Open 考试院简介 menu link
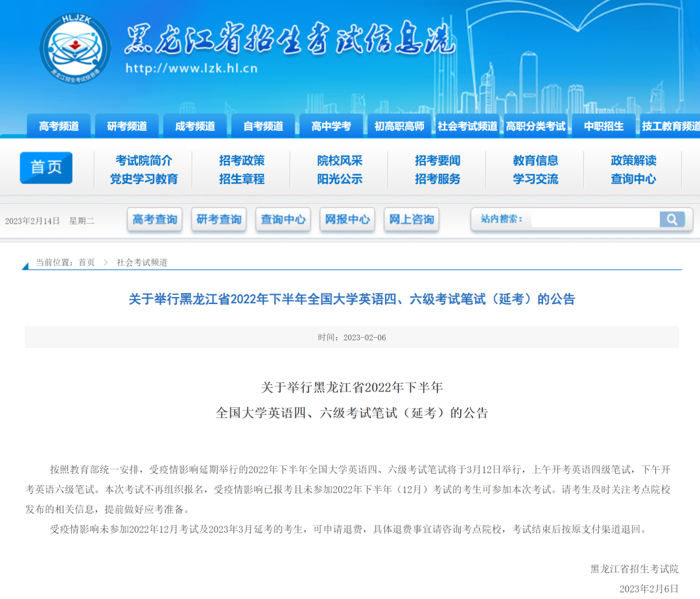The image size is (700, 599). (144, 160)
